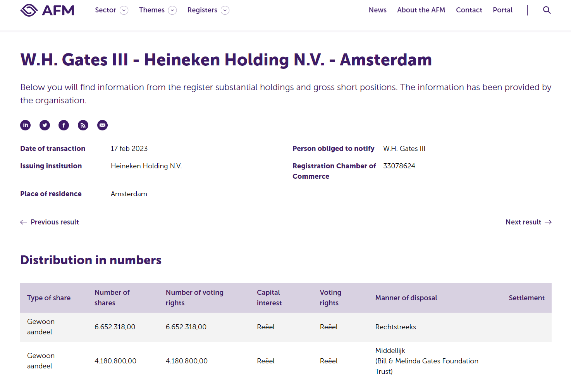Click the Number of shares column header

[x=112, y=298]
